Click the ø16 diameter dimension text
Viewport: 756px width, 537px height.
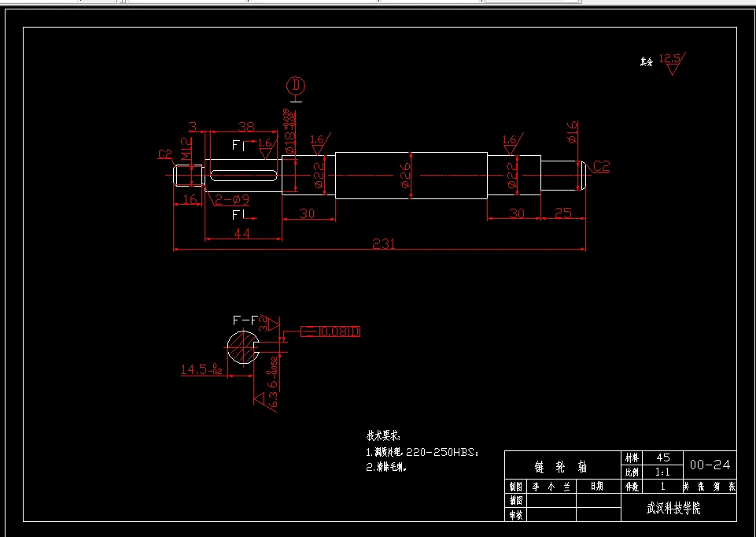coord(572,131)
